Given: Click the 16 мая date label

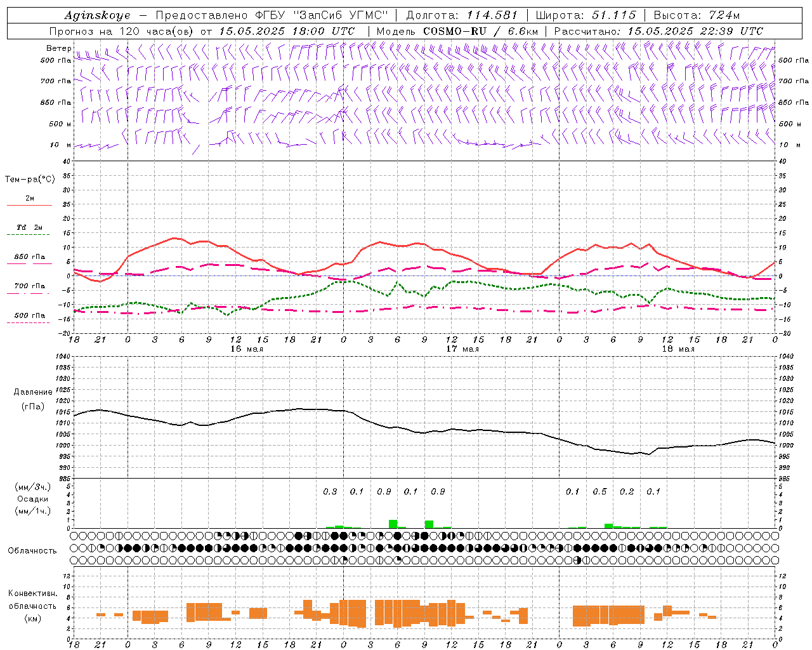Looking at the screenshot, I should click(247, 349).
